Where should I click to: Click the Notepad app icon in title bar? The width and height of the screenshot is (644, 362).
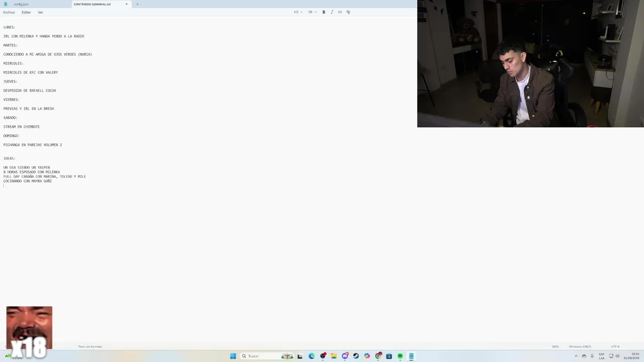tap(5, 4)
